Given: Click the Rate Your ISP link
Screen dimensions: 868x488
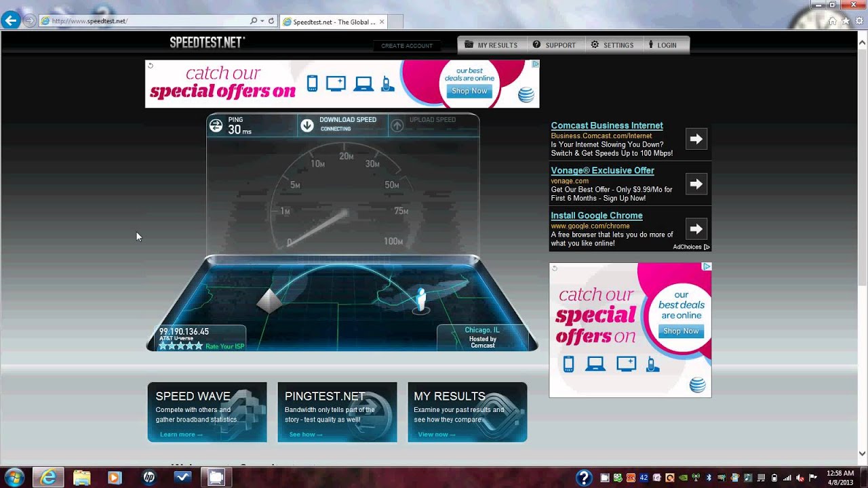Looking at the screenshot, I should click(x=224, y=346).
